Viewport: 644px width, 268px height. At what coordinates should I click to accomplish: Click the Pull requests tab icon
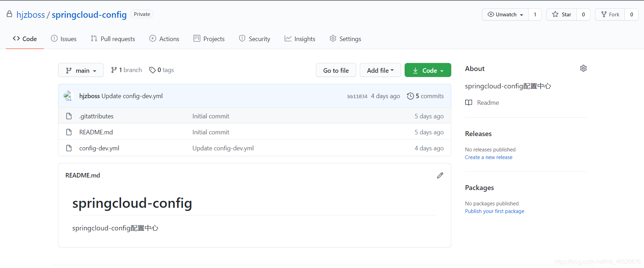click(x=94, y=38)
